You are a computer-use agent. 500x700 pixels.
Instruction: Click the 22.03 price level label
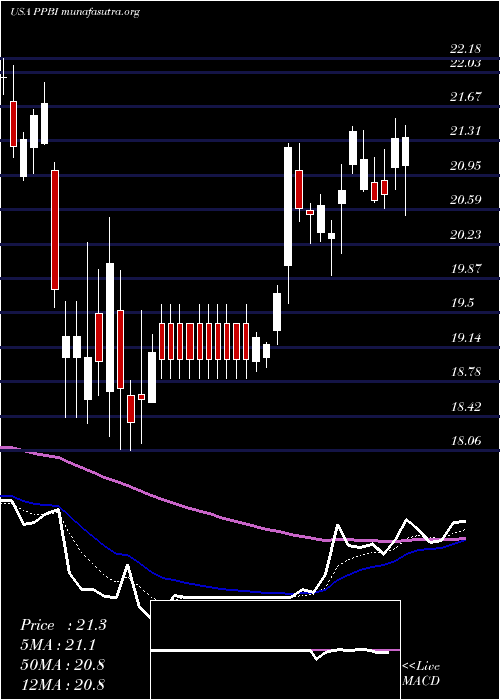pos(466,63)
